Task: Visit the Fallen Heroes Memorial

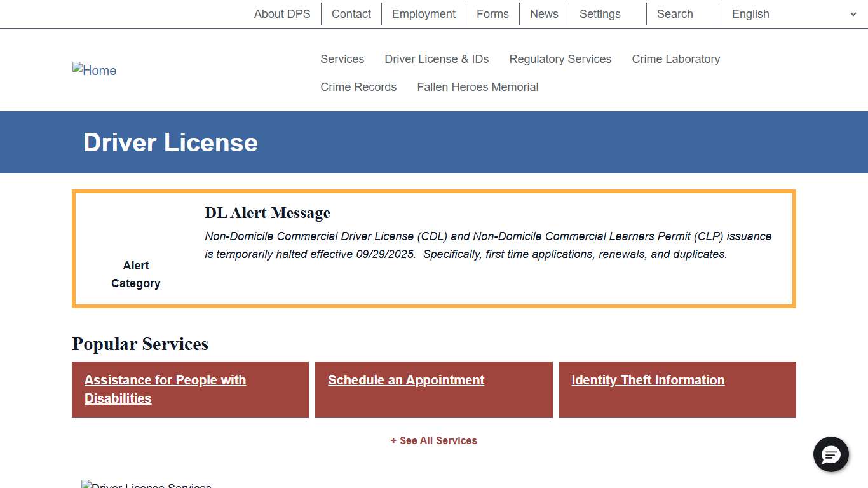Action: 477,86
